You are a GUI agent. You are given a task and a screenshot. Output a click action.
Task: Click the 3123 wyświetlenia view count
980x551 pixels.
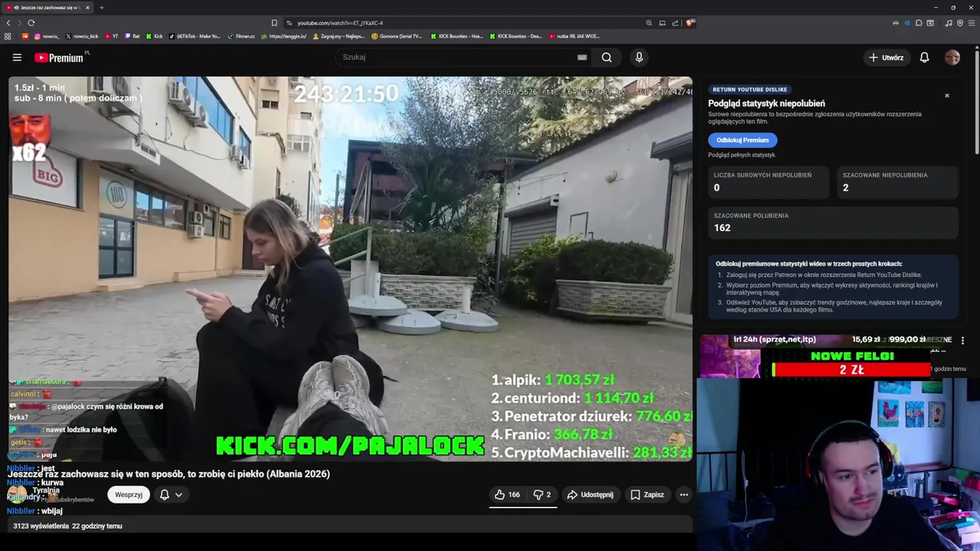click(41, 527)
